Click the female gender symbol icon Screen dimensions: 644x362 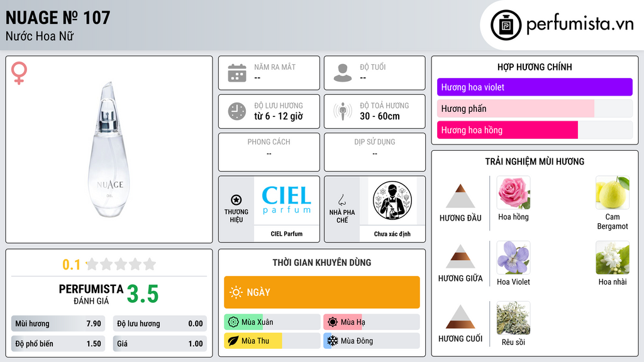pyautogui.click(x=19, y=73)
